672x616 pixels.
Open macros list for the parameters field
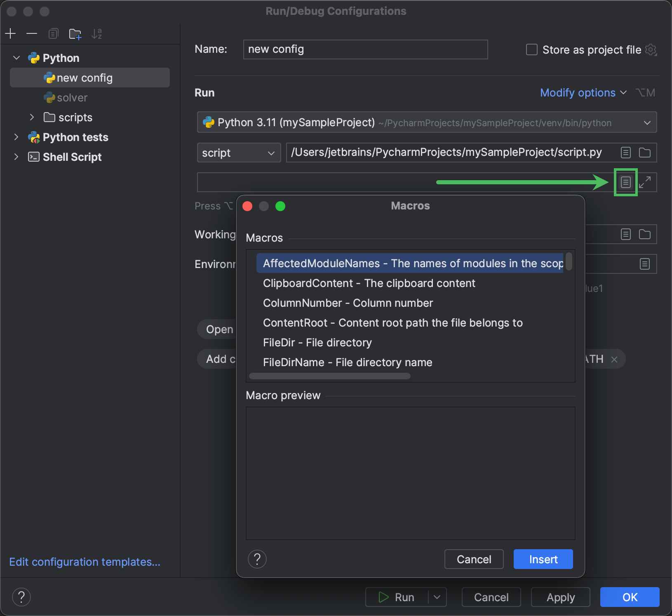pyautogui.click(x=625, y=182)
